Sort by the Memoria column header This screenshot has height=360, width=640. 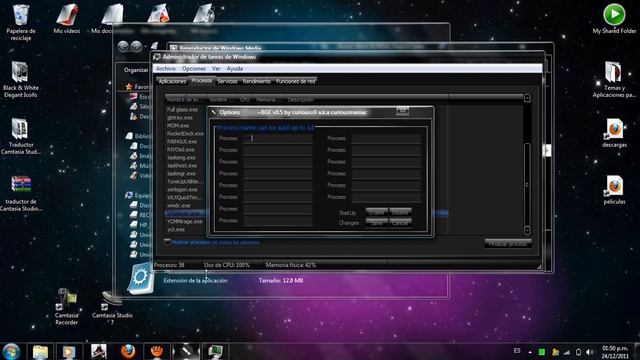coord(269,100)
